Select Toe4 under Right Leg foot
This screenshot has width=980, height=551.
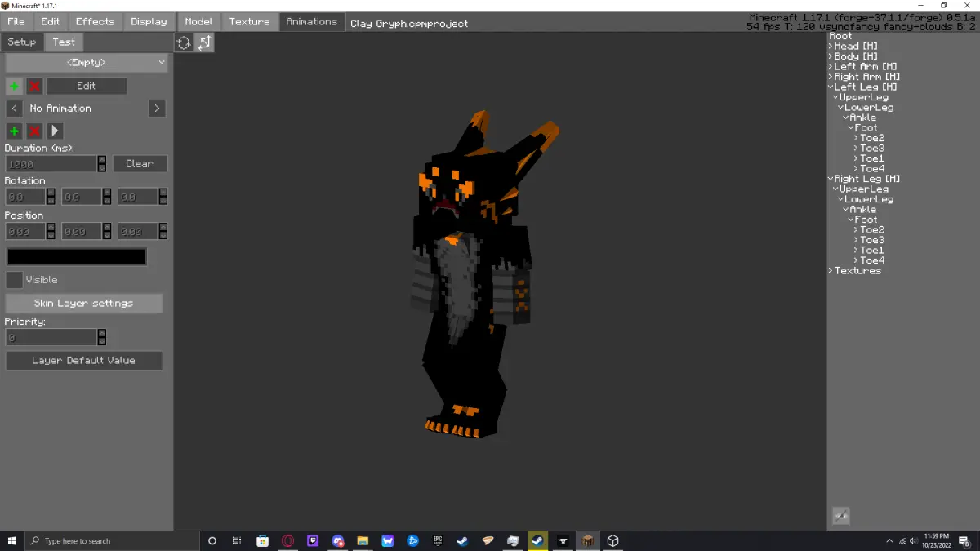[872, 260]
